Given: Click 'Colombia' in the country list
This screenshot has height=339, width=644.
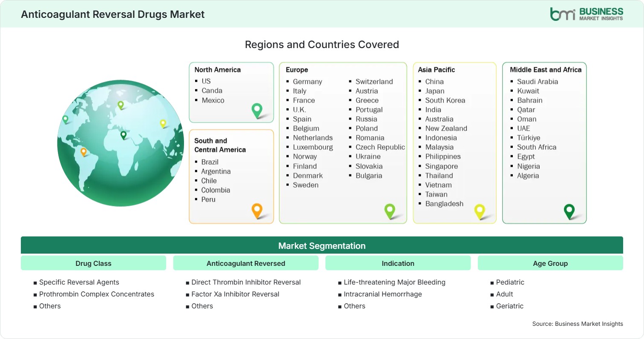Looking at the screenshot, I should click(216, 190).
